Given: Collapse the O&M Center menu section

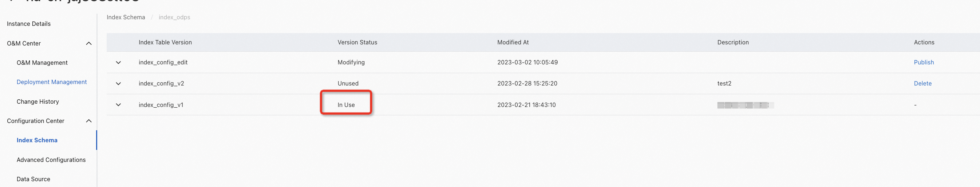Looking at the screenshot, I should (88, 43).
